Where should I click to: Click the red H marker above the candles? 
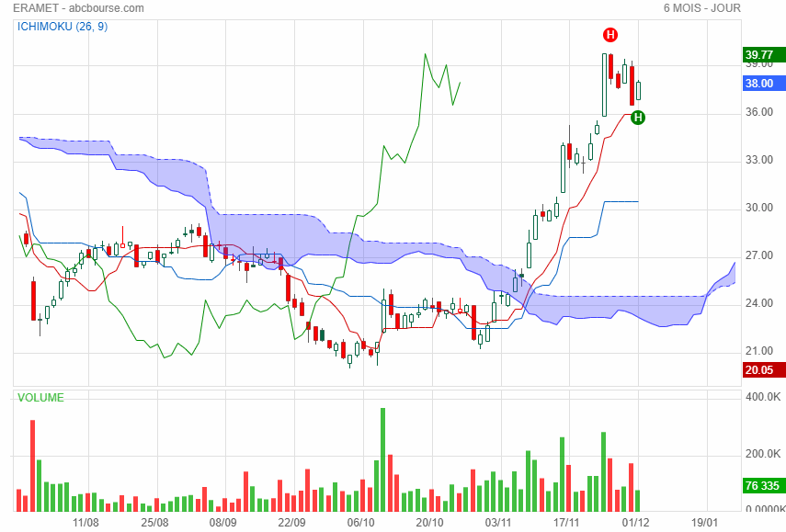610,35
